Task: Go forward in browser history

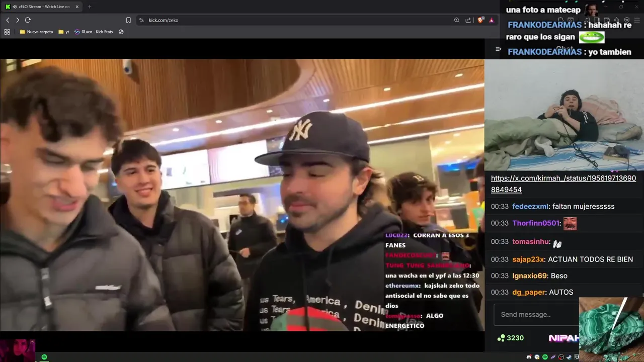Action: point(18,20)
